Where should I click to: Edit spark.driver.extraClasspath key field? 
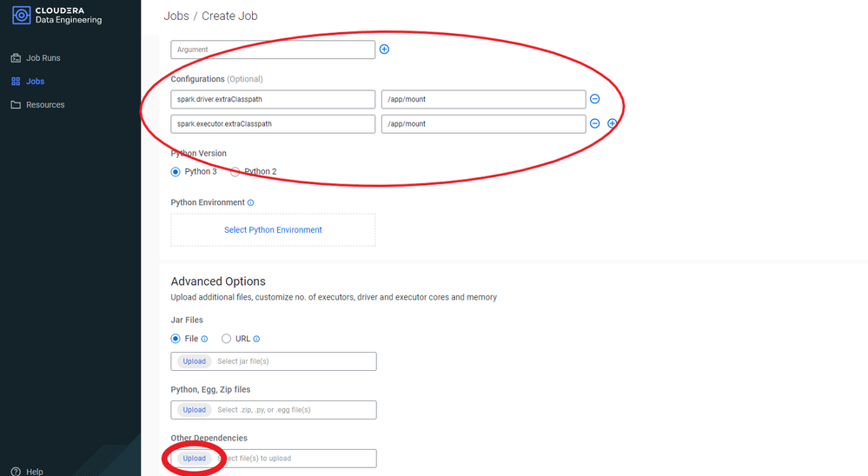coord(273,99)
